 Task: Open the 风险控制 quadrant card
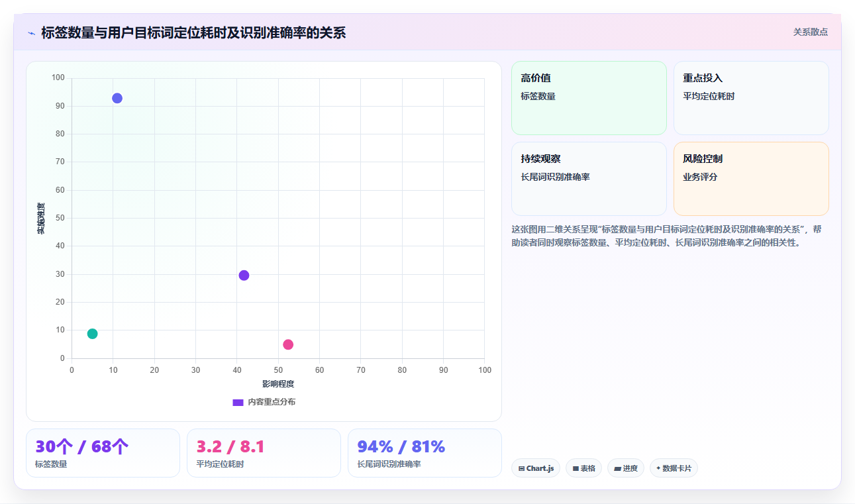[751, 179]
